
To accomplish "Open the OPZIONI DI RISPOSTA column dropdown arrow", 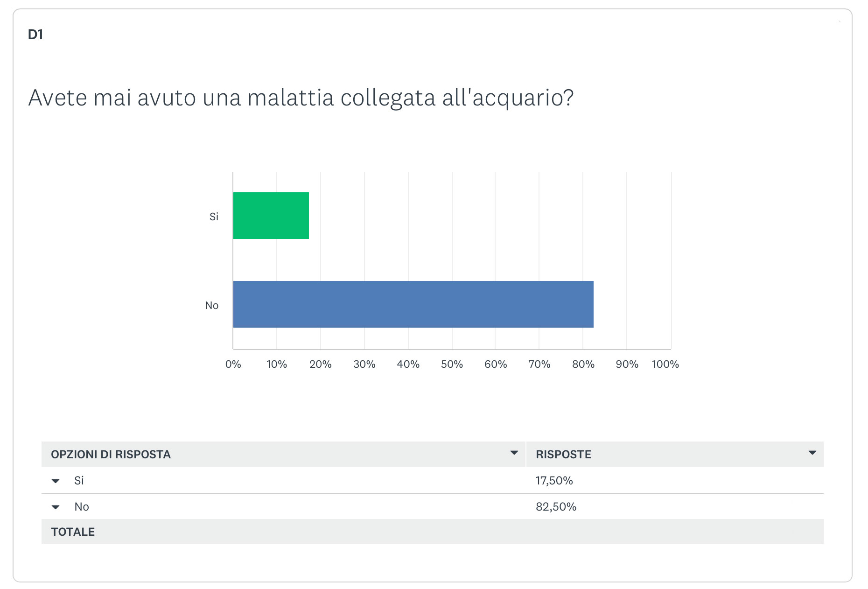I will click(514, 453).
